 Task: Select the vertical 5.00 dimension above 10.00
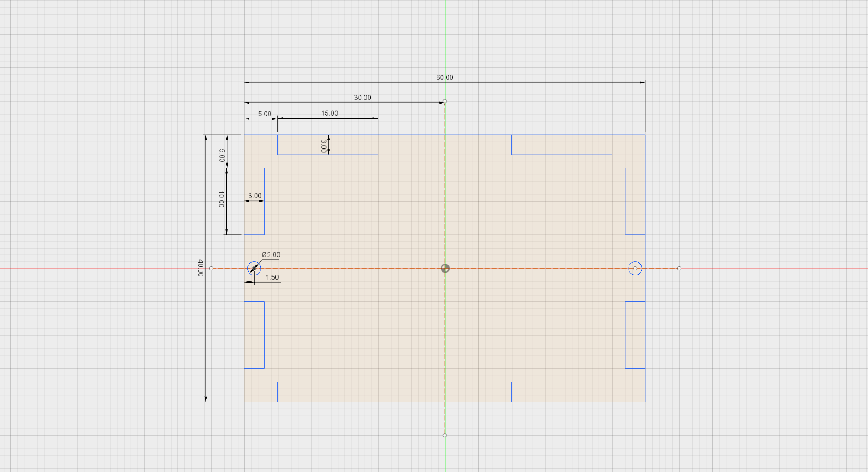point(222,156)
